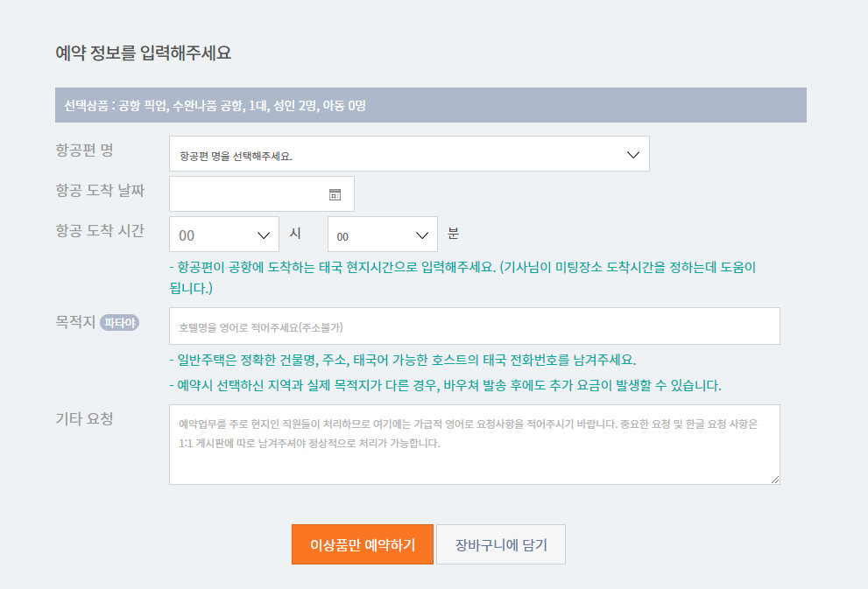Click the hotel name destination input field

[x=475, y=326]
